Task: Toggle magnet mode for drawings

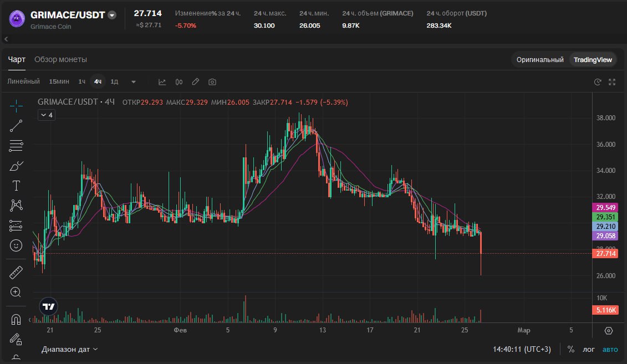Action: click(16, 319)
